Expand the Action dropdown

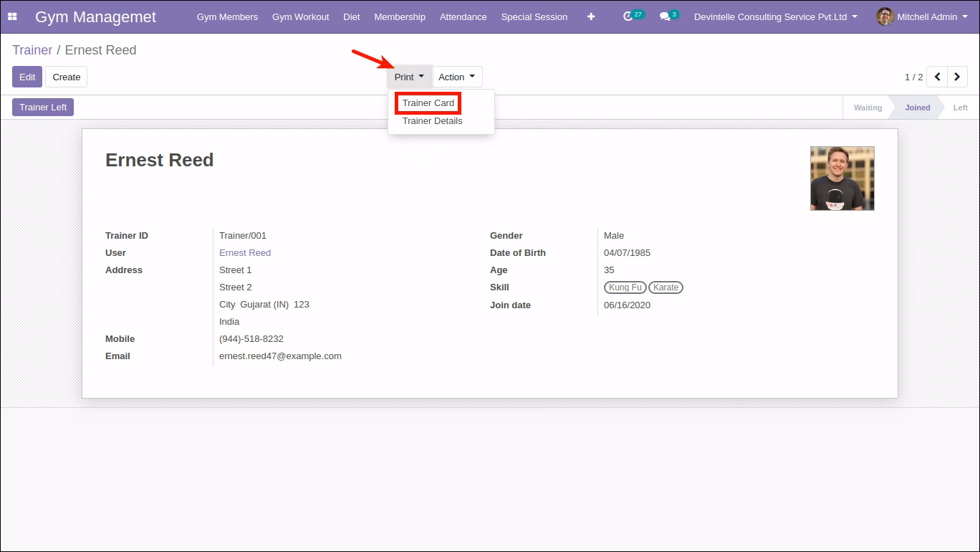pos(457,77)
